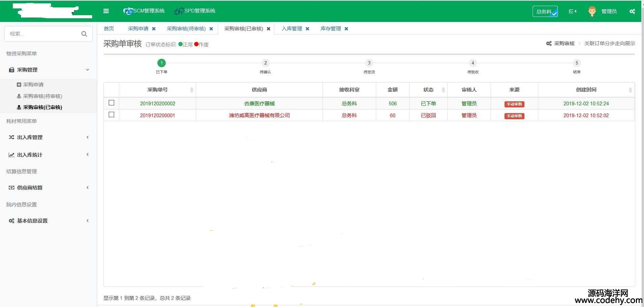The height and width of the screenshot is (307, 644).
Task: Select the 采购审核(已审核) tab
Action: (243, 29)
